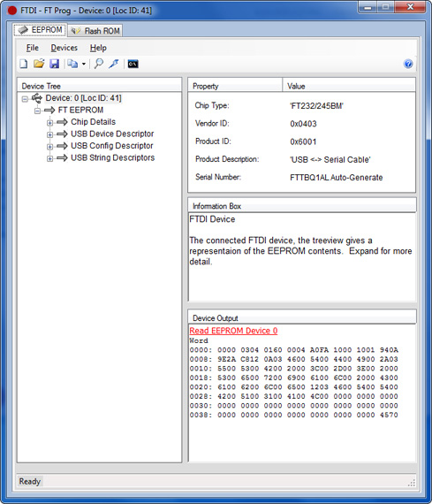
Task: Switch to the Flash ROM tab
Action: [95, 31]
